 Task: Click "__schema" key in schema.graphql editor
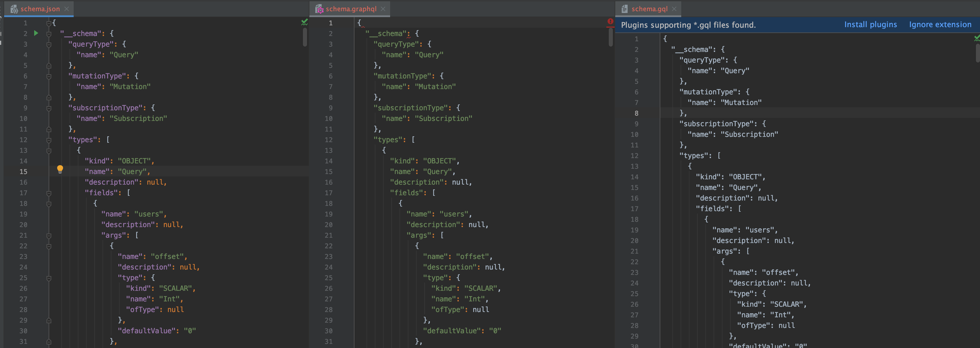(386, 34)
